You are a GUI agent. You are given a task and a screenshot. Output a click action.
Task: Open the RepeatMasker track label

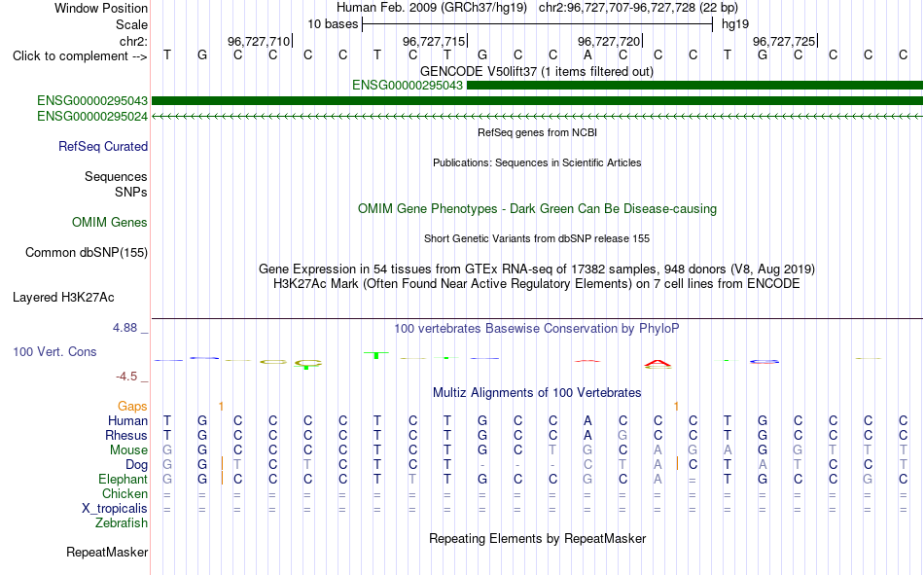(x=107, y=552)
